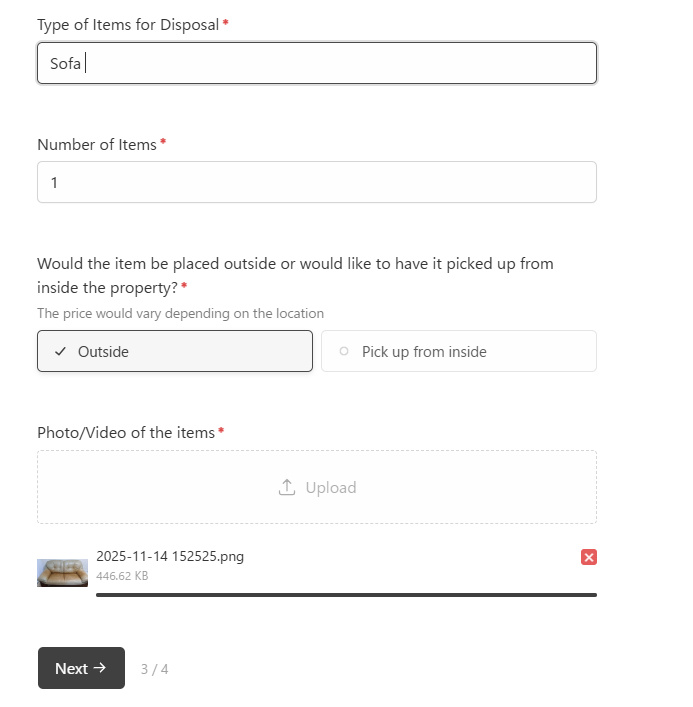The height and width of the screenshot is (707, 693).
Task: Click the upload arrow icon
Action: coord(287,487)
